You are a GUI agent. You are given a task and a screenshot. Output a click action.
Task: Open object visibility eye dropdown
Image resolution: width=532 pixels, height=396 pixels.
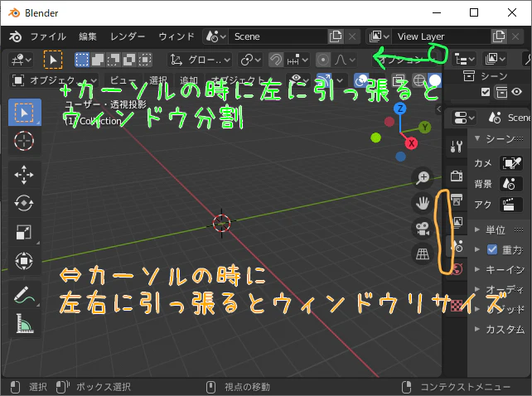pyautogui.click(x=297, y=80)
